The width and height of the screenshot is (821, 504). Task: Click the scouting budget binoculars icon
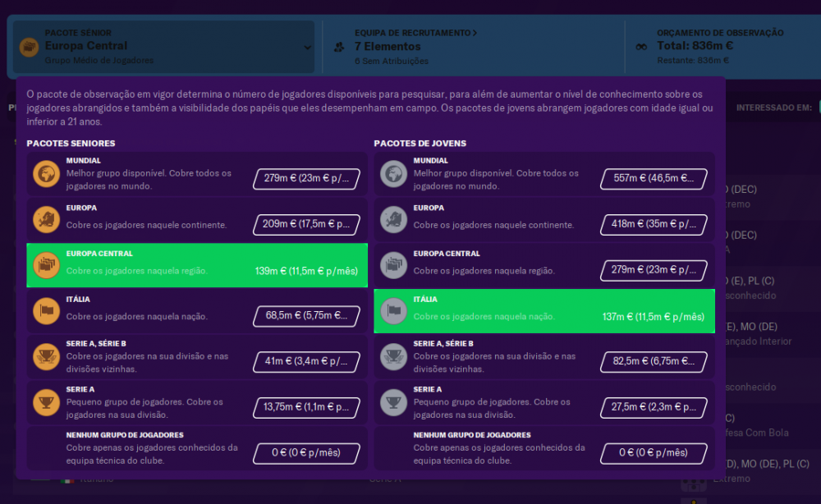tap(641, 47)
